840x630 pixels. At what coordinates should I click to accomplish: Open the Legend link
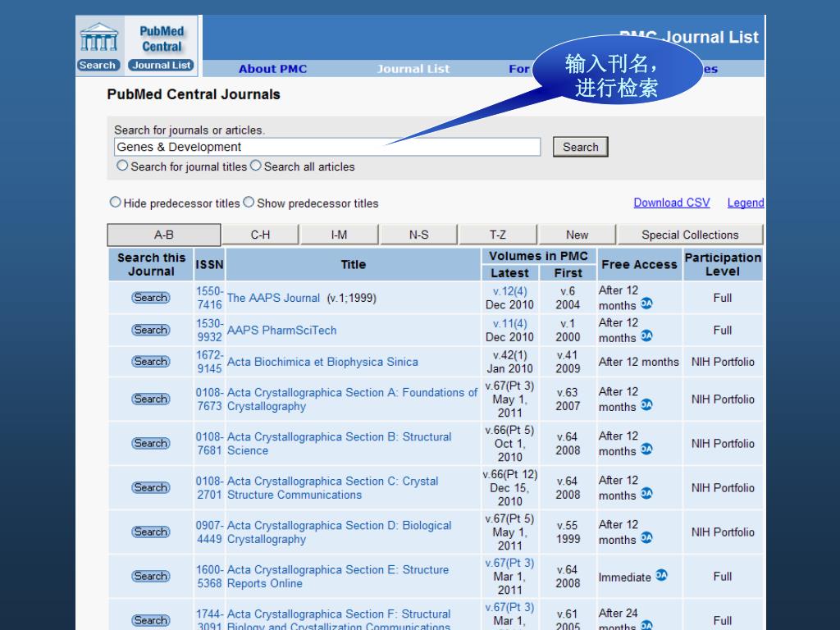point(745,203)
